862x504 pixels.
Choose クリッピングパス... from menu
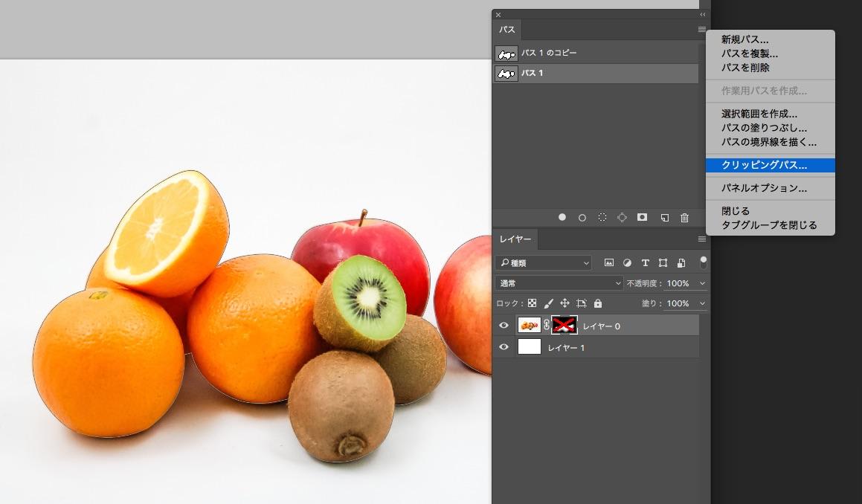(771, 165)
